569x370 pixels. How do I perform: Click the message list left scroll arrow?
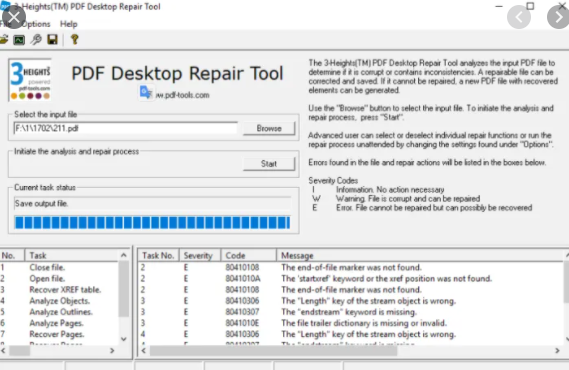click(144, 350)
